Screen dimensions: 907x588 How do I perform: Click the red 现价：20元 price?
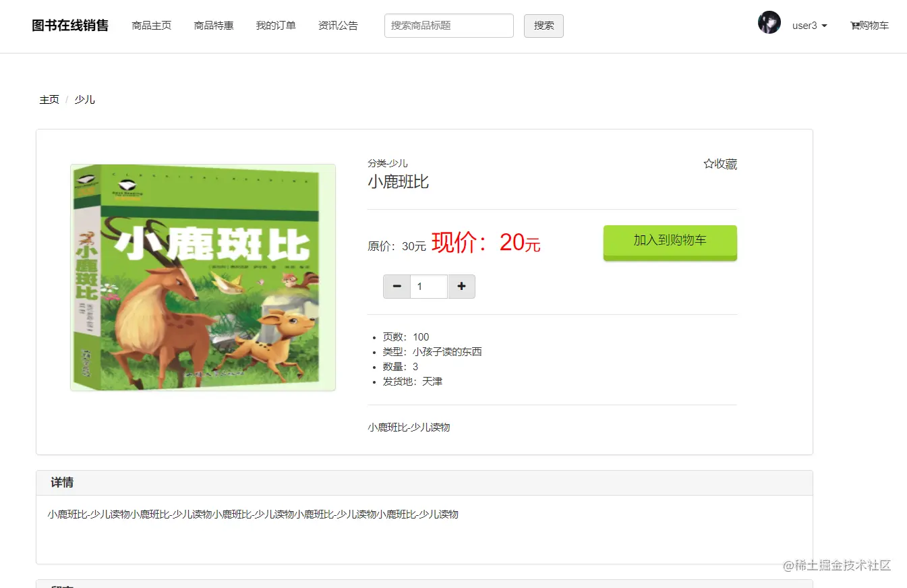pos(486,243)
